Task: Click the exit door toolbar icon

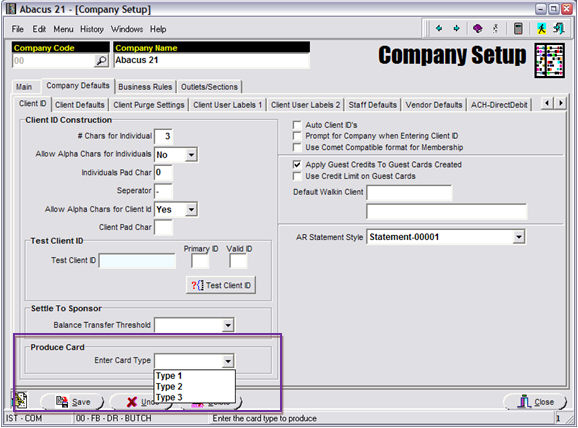Action: 559,28
